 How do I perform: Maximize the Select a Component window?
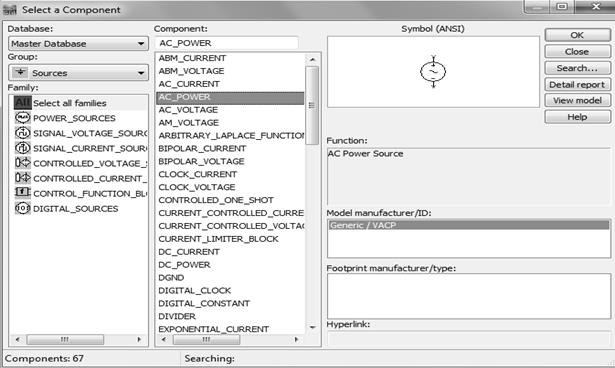(x=562, y=7)
